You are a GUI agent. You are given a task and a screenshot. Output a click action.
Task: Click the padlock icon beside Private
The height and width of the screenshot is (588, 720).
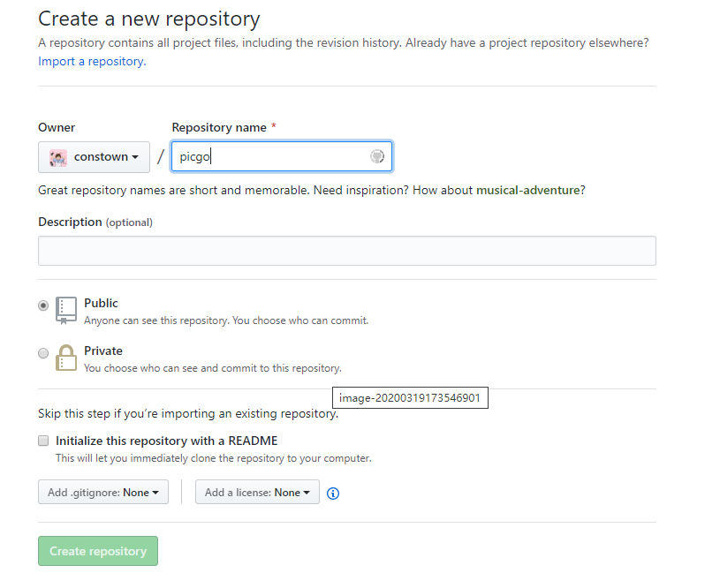66,358
